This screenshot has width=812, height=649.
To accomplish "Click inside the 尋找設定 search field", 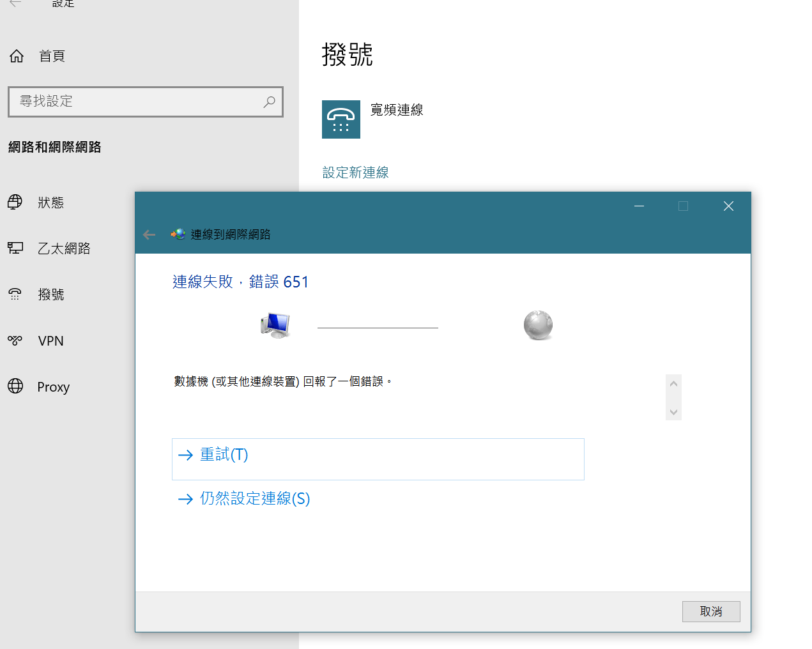I will click(x=128, y=102).
